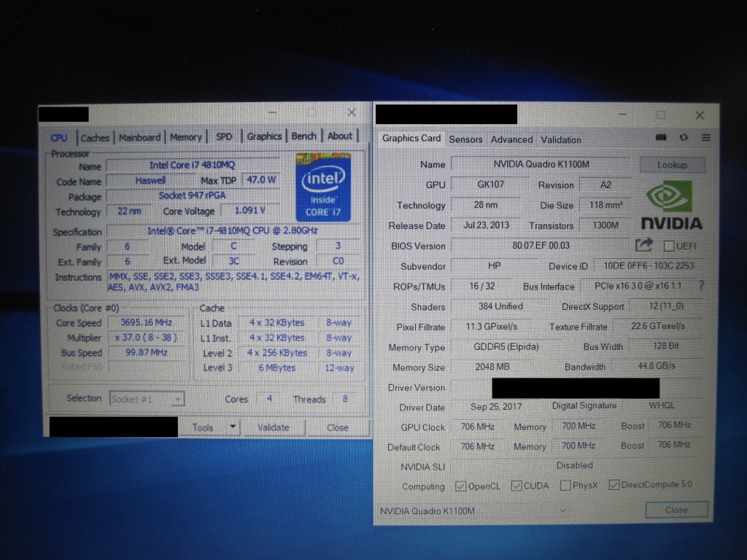747x560 pixels.
Task: Click the Level 2 cache value '4 x 256 KBytes'
Action: [276, 353]
